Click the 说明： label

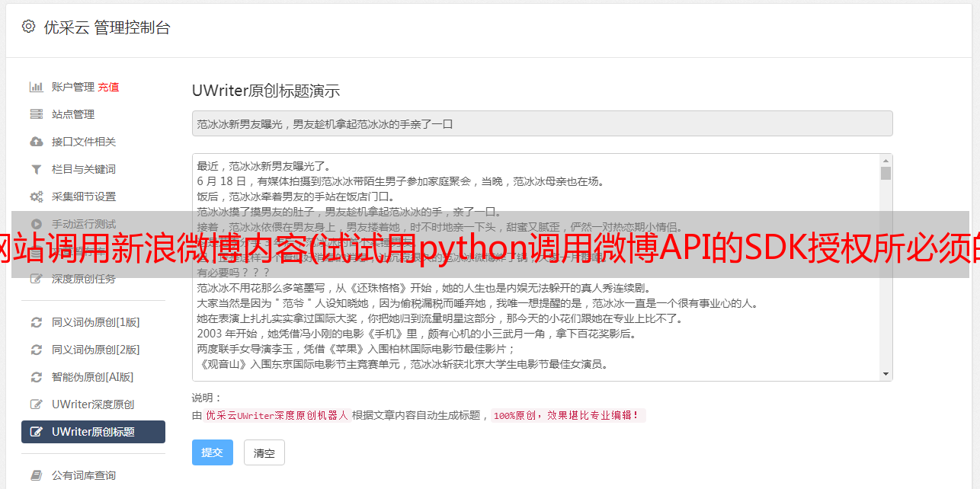(207, 398)
